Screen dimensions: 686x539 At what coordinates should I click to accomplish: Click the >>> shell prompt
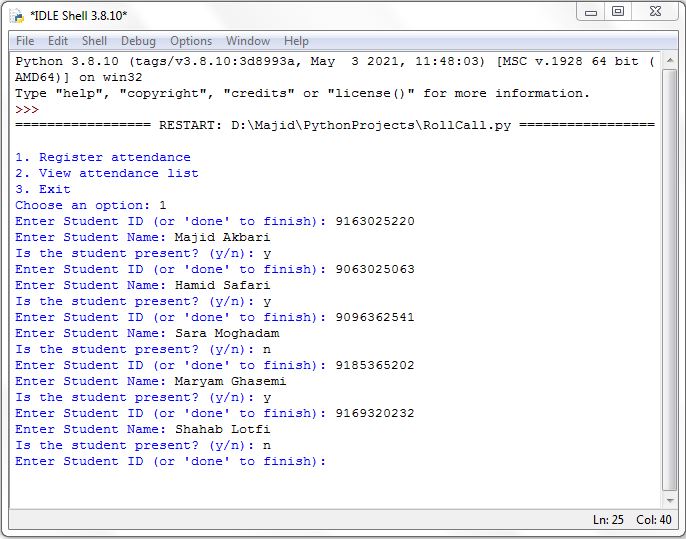(27, 109)
